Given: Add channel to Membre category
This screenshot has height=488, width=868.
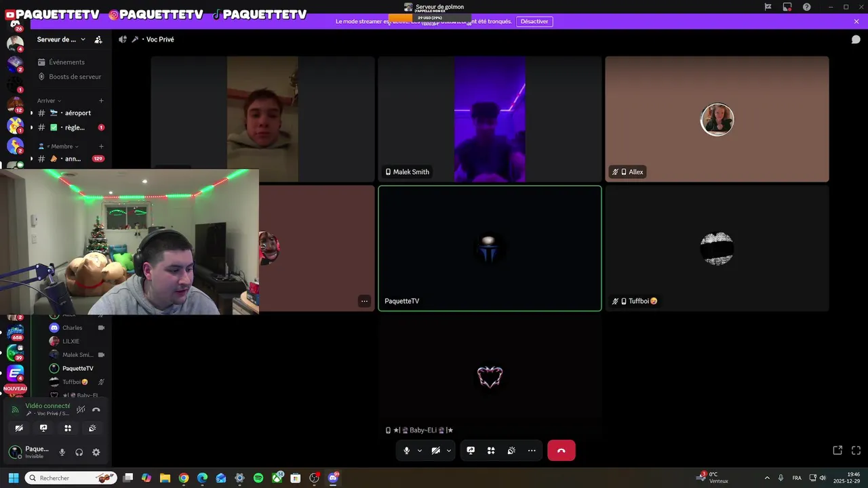Looking at the screenshot, I should coord(101,146).
